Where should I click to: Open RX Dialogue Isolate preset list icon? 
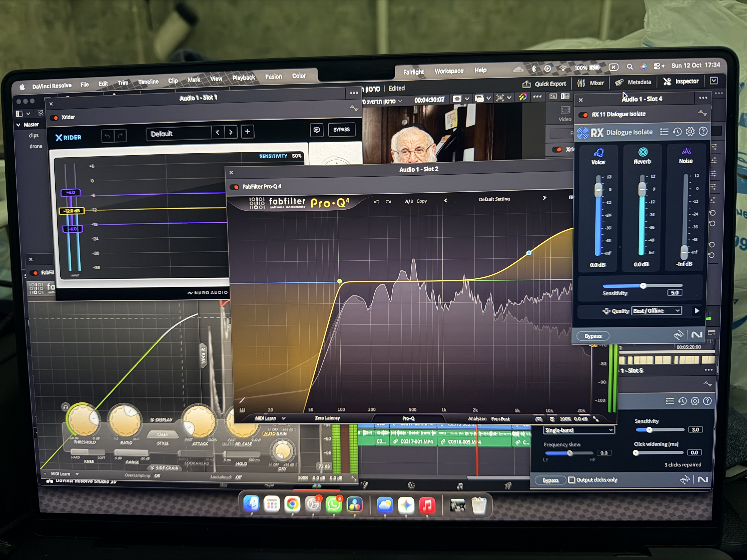[664, 132]
